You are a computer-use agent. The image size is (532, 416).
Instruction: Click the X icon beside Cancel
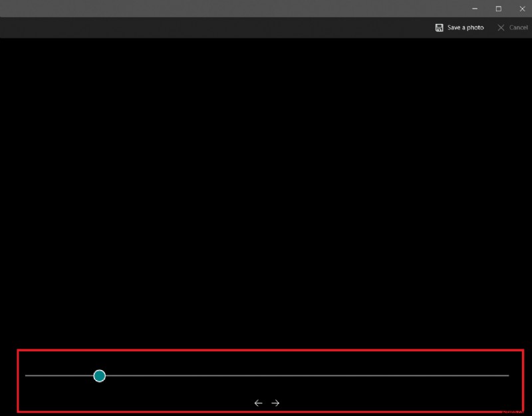point(501,27)
